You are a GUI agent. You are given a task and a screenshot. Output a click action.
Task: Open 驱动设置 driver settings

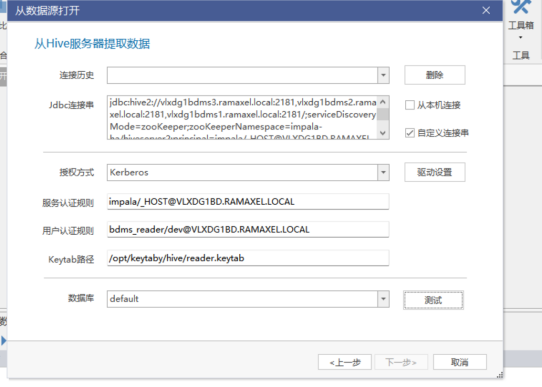coord(435,172)
